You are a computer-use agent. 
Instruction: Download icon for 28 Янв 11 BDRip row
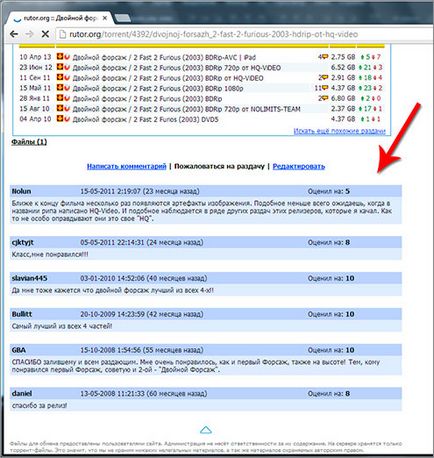60,98
